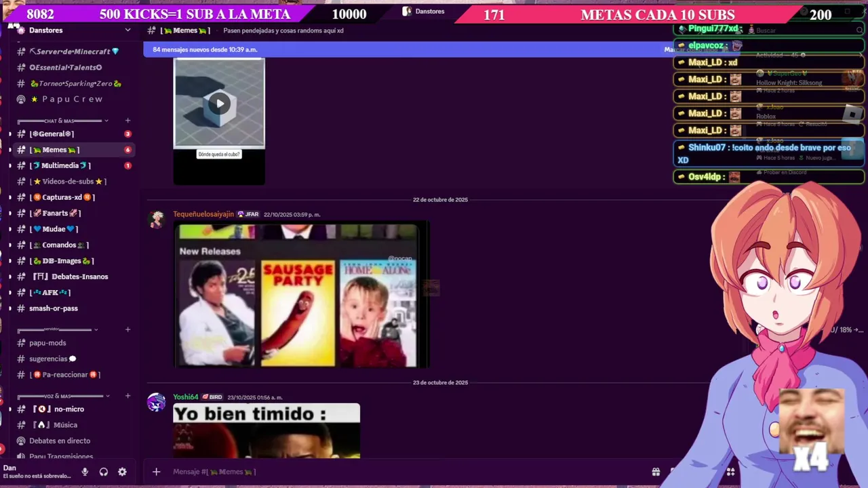Add channel to VOZ & MAS category
This screenshot has height=488, width=868.
(x=127, y=396)
